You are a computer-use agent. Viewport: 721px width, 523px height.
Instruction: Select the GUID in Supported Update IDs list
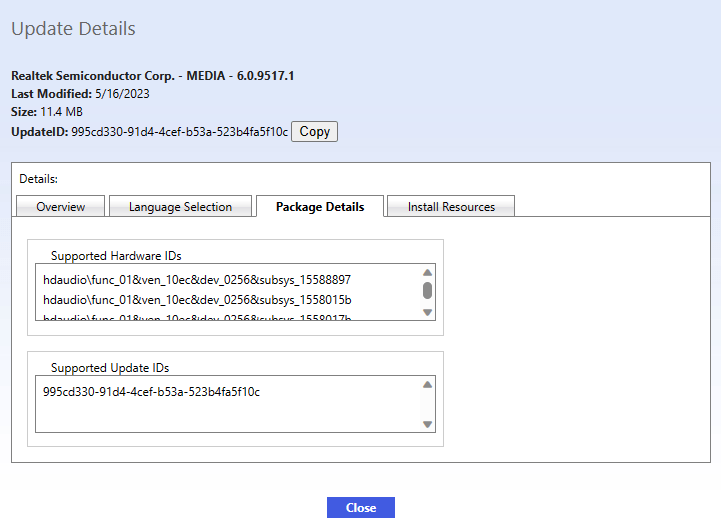[x=151, y=392]
